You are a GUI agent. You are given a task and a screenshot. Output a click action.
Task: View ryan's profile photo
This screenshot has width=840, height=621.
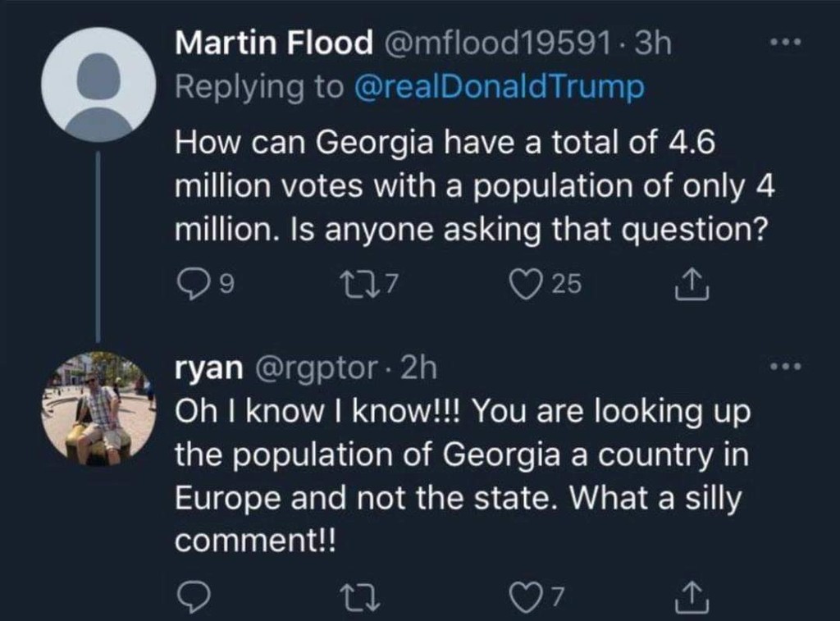click(98, 409)
